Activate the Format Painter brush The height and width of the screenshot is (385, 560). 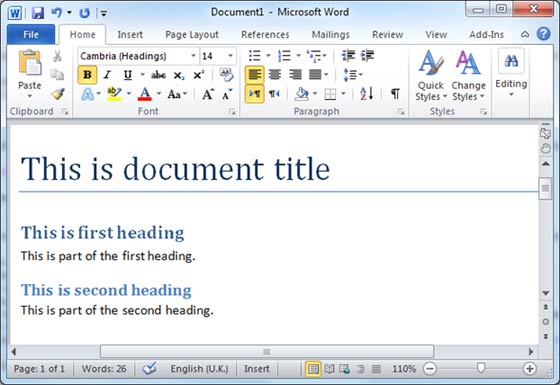[x=58, y=94]
